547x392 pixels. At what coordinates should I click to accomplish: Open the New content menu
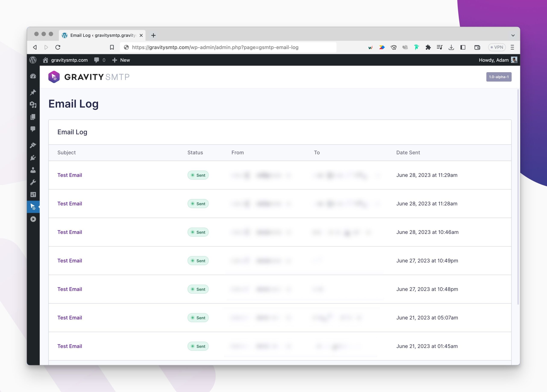click(121, 60)
